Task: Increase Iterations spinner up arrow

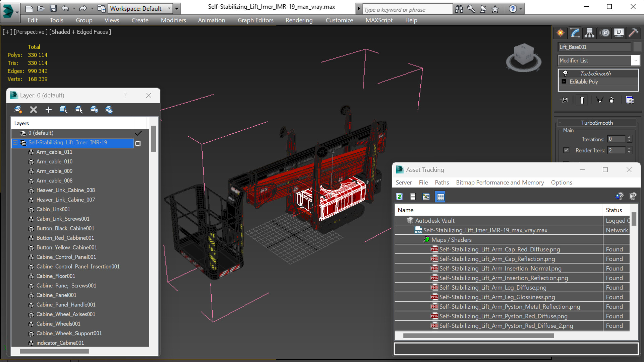Action: pos(629,137)
